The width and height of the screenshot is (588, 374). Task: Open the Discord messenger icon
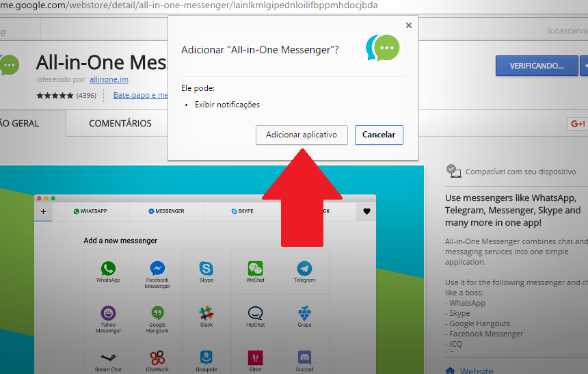click(x=305, y=358)
